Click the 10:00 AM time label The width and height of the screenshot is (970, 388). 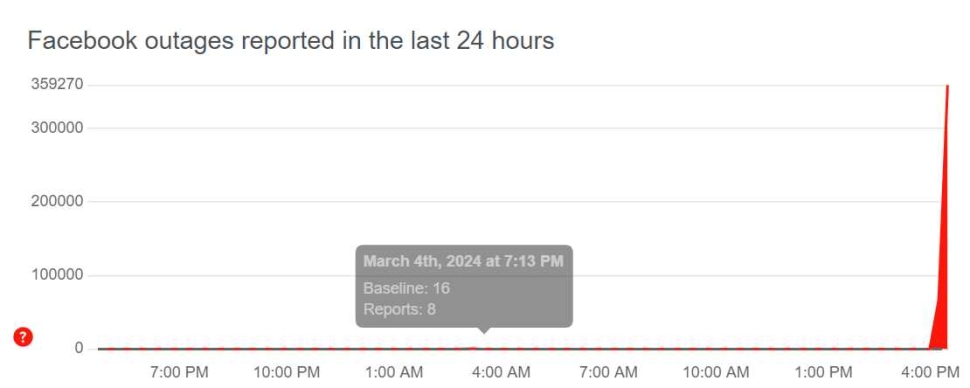click(716, 373)
